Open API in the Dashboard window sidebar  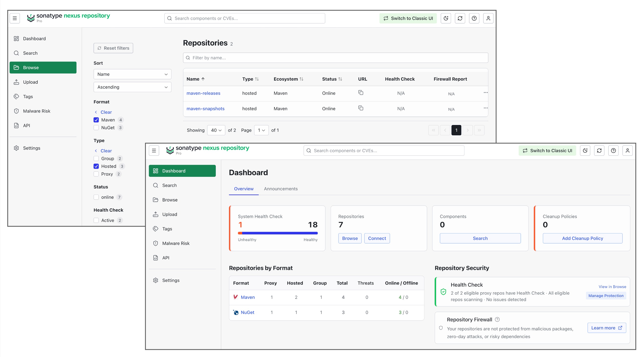pos(182,258)
